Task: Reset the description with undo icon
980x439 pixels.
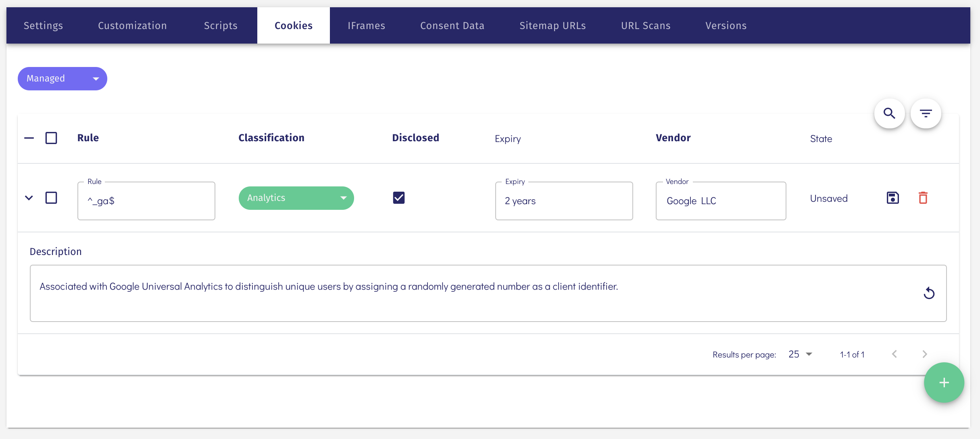Action: tap(929, 293)
